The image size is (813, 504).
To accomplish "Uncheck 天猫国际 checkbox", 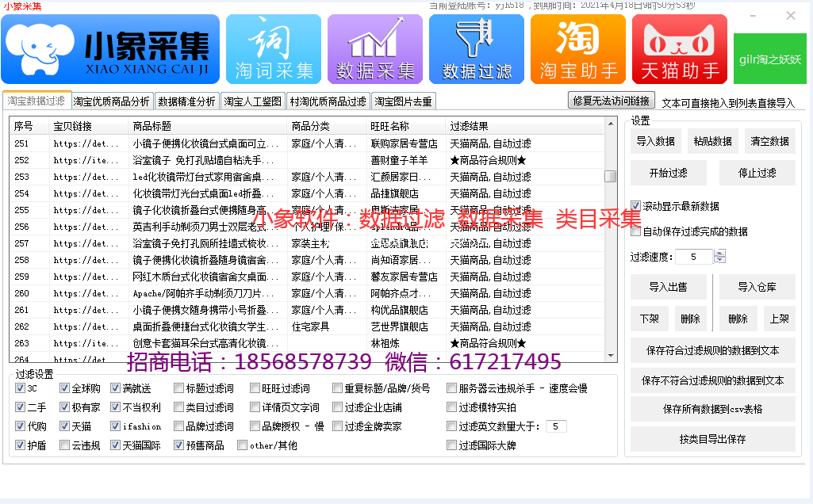I will tap(115, 445).
